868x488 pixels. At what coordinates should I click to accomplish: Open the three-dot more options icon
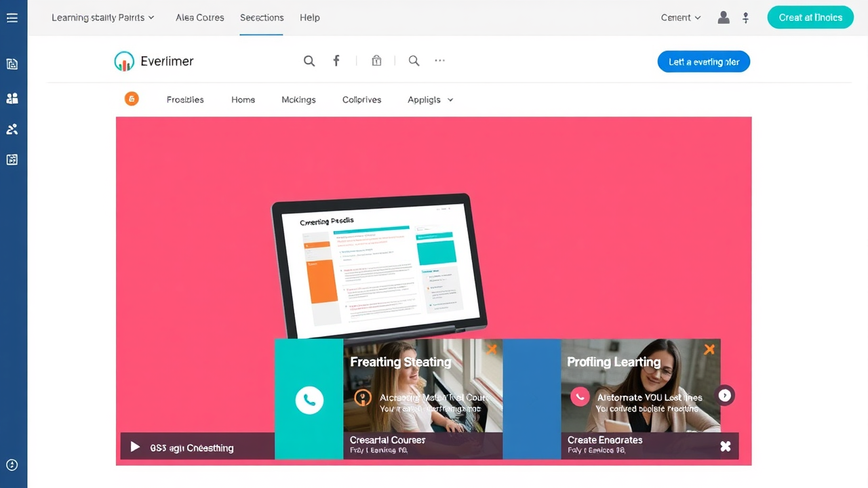[x=440, y=60]
